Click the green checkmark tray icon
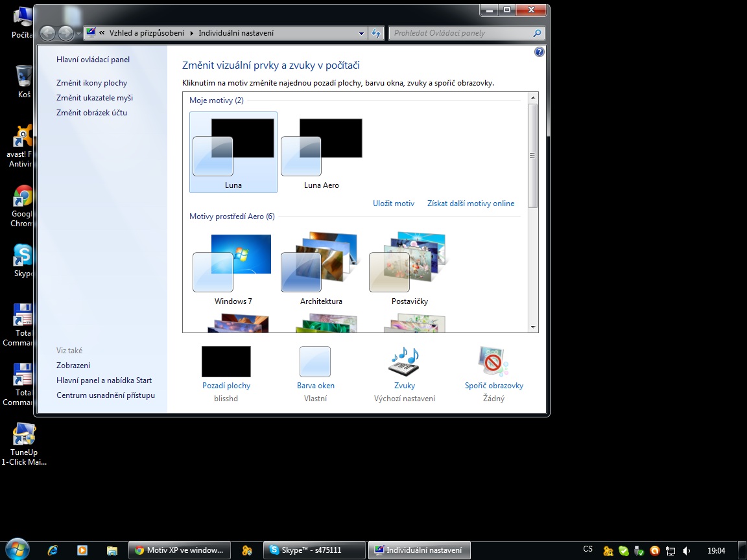 pyautogui.click(x=623, y=550)
